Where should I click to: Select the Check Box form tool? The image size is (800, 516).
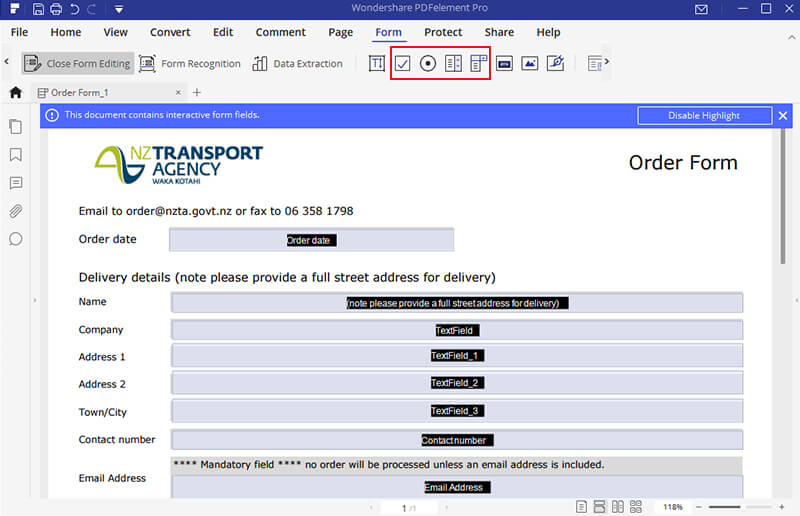(x=402, y=63)
